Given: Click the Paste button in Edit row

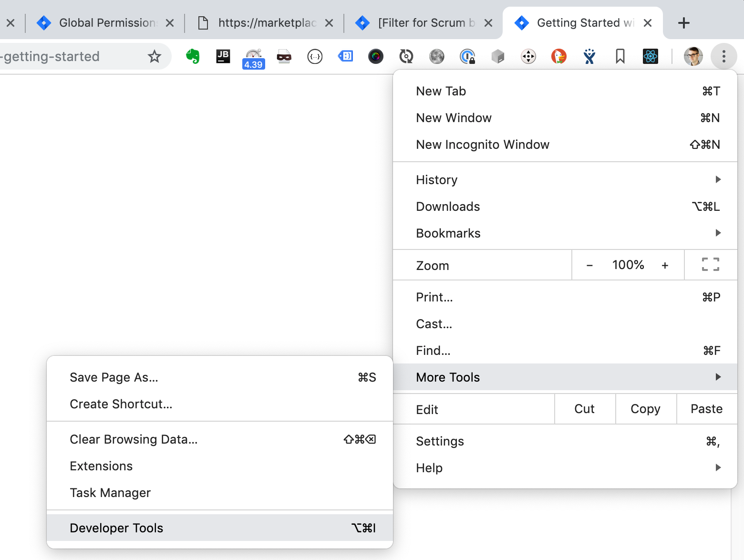Looking at the screenshot, I should click(706, 409).
